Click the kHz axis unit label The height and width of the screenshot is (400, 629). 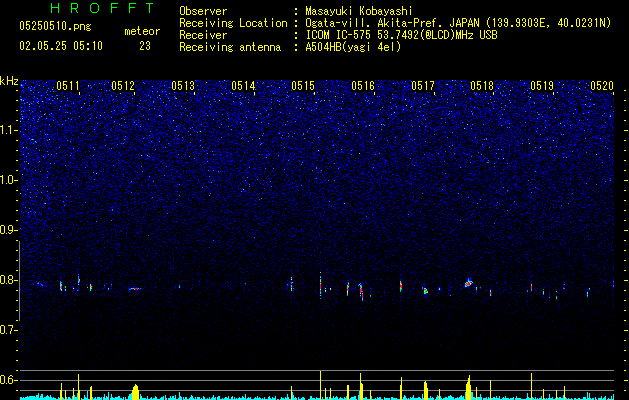pyautogui.click(x=9, y=81)
